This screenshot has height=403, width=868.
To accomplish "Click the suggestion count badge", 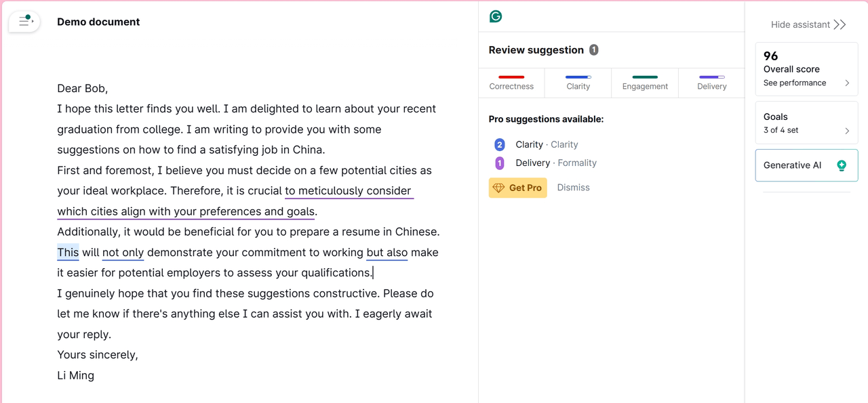I will [593, 50].
